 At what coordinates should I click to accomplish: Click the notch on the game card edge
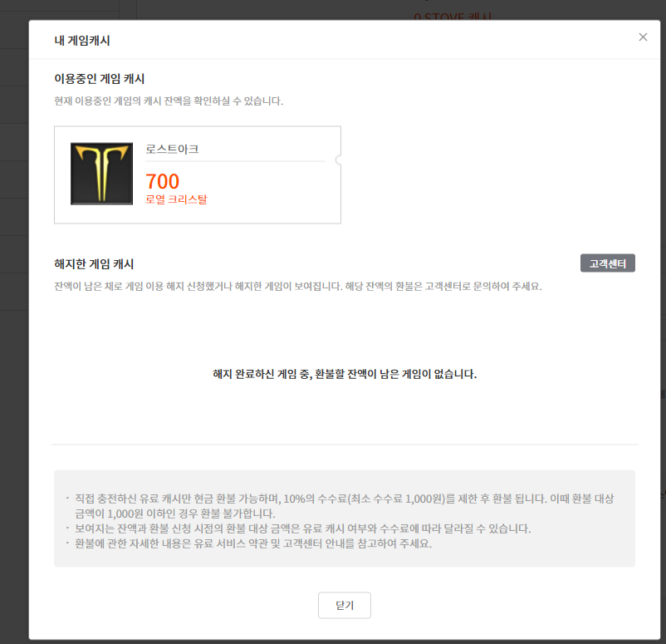point(339,160)
